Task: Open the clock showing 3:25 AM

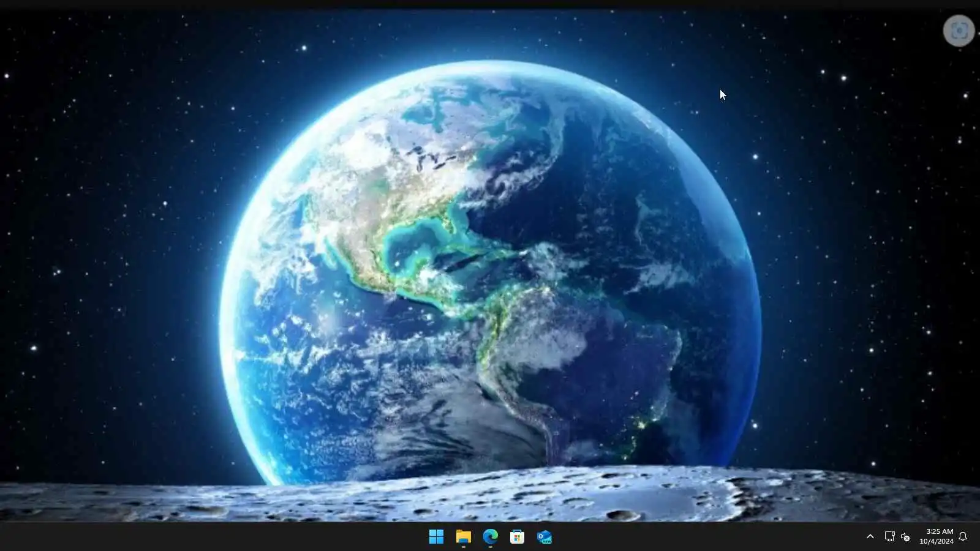Action: click(x=937, y=536)
